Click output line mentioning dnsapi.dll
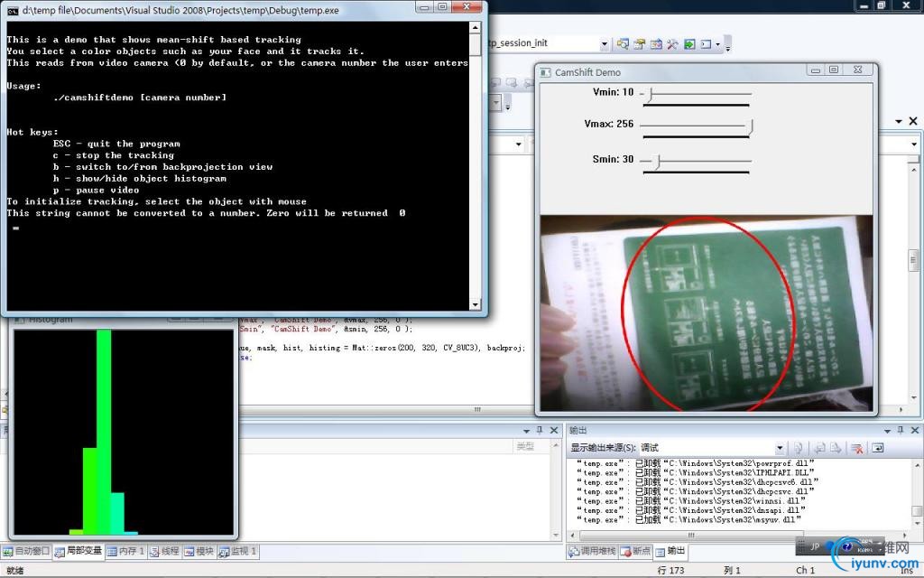The height and width of the screenshot is (578, 924). click(x=691, y=510)
